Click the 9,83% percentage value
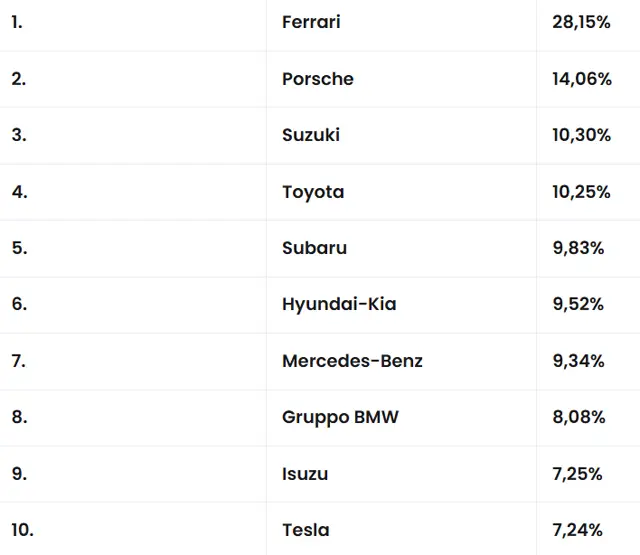 click(x=578, y=248)
